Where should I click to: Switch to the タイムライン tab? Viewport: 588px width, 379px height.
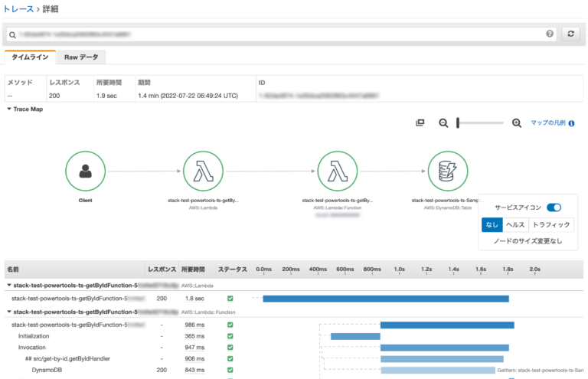tap(30, 57)
